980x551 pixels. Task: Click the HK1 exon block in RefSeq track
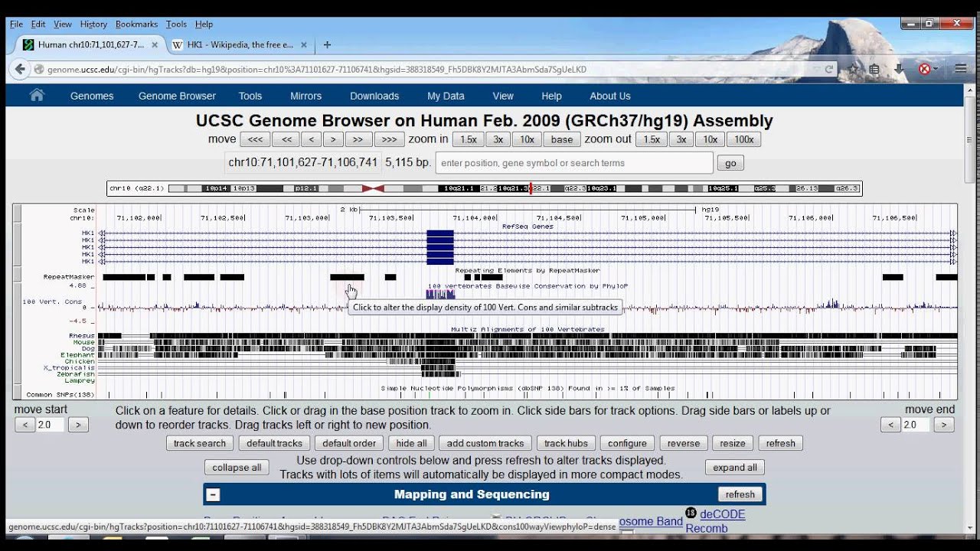click(440, 247)
